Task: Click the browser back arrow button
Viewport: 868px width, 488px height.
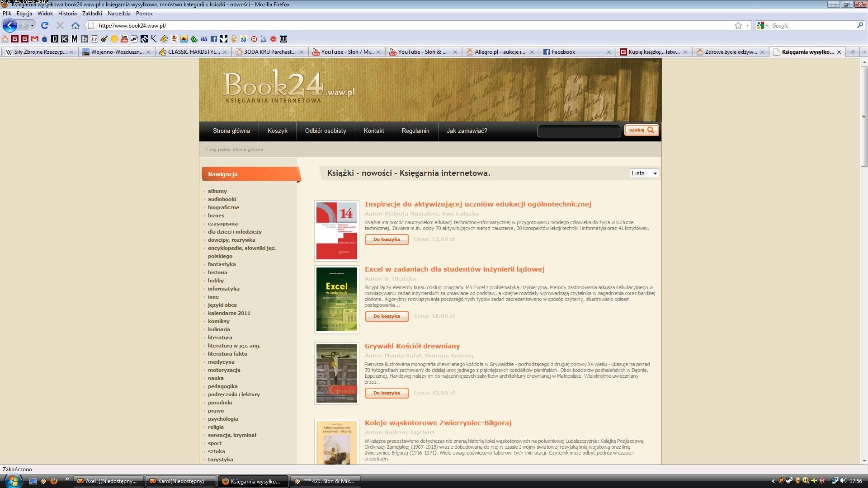Action: point(9,25)
